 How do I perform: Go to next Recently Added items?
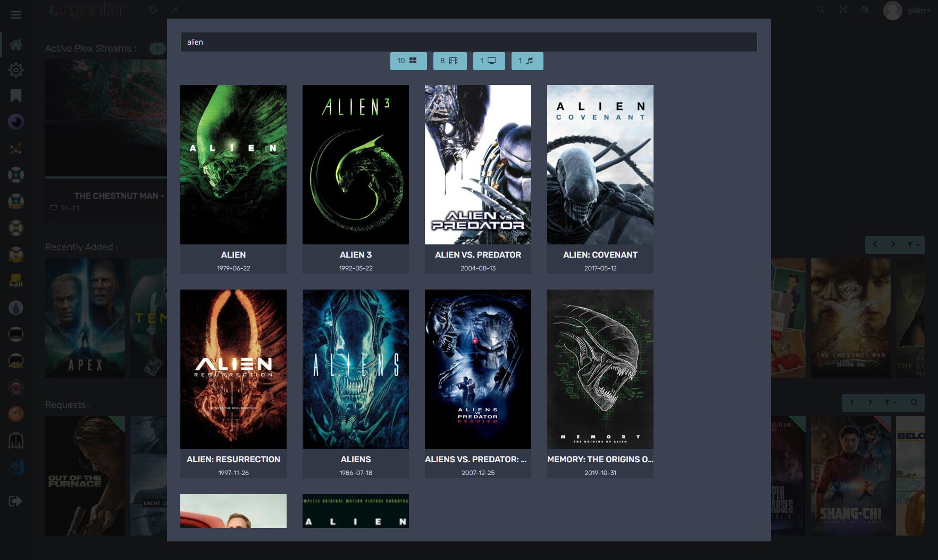point(893,244)
